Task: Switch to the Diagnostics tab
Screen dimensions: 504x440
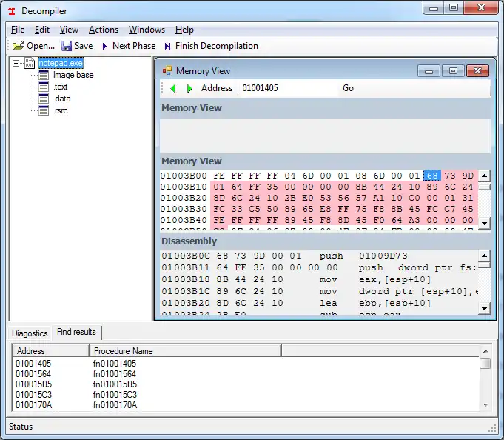Action: pos(30,333)
